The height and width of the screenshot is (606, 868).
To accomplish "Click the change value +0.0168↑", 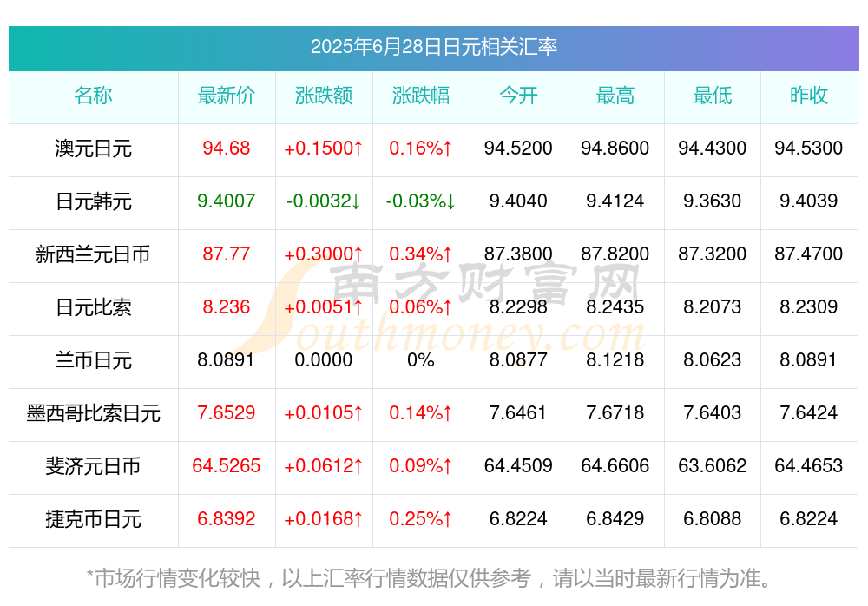I will click(324, 519).
